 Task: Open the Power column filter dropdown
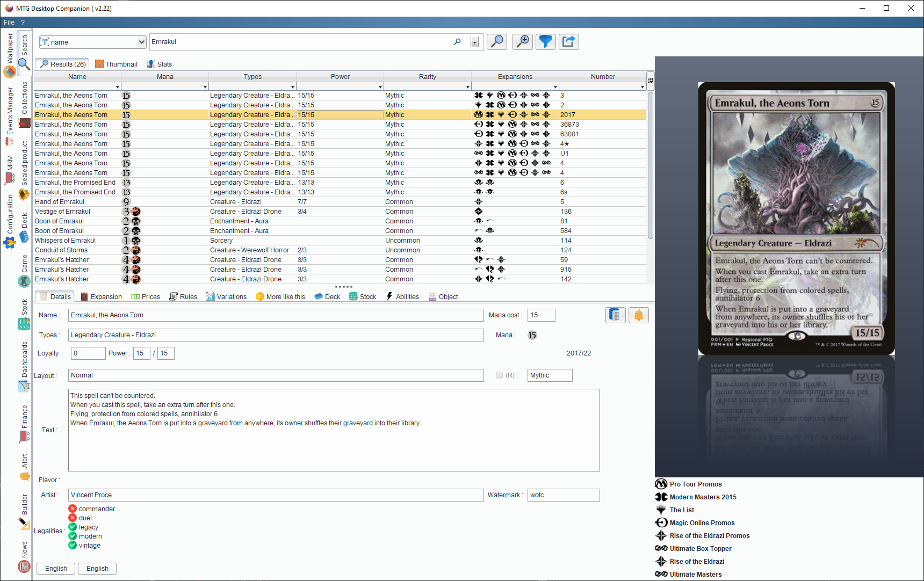[x=380, y=87]
